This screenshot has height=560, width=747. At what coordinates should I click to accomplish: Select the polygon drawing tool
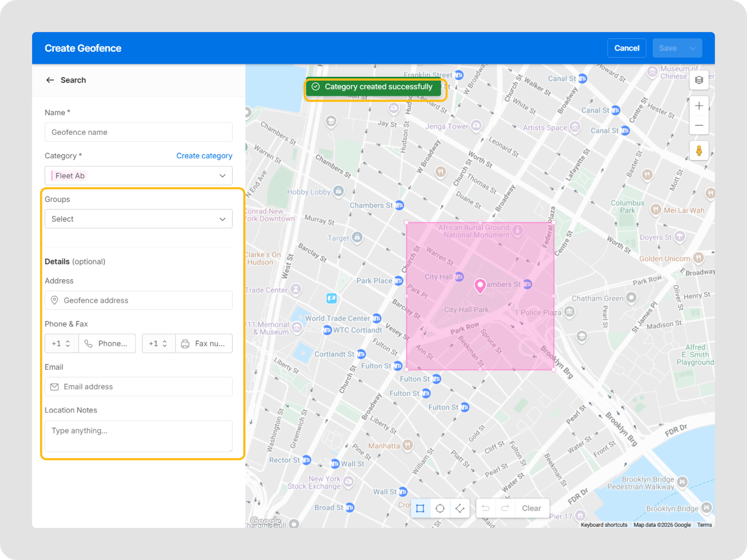point(460,508)
